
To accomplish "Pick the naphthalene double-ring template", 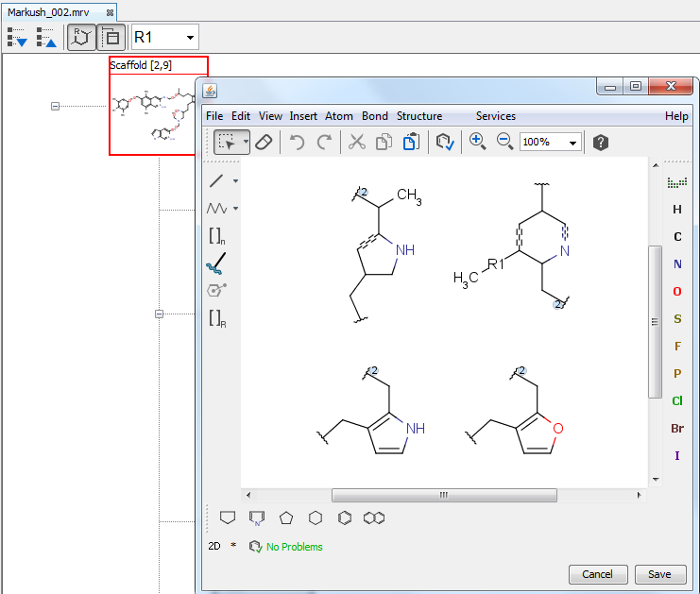I will 378,518.
